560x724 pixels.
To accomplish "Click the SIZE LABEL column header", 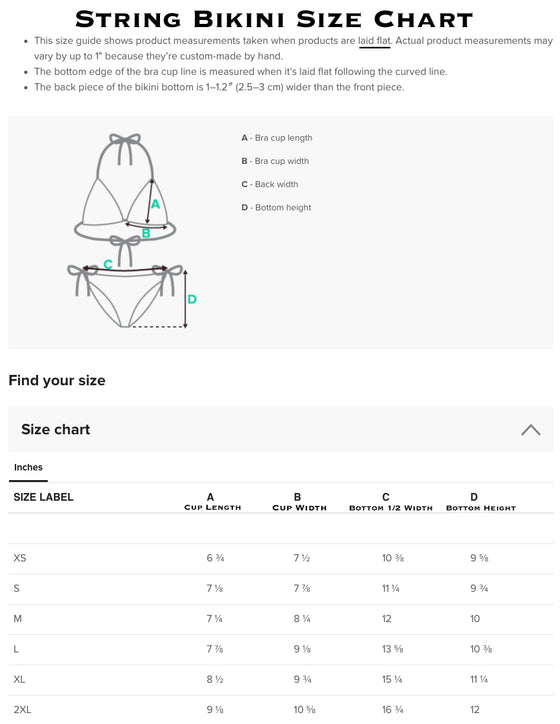I will [43, 497].
